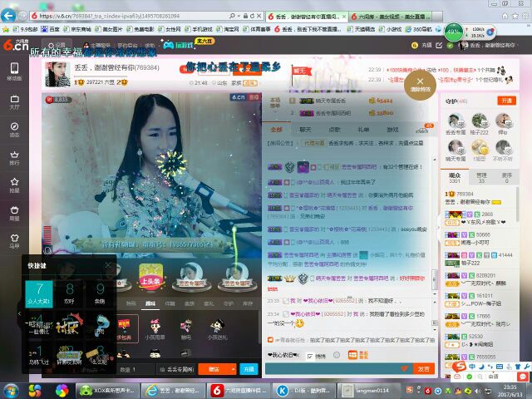Toggle the 悄悄 whisper checkbox
The width and height of the screenshot is (532, 399).
click(x=310, y=357)
